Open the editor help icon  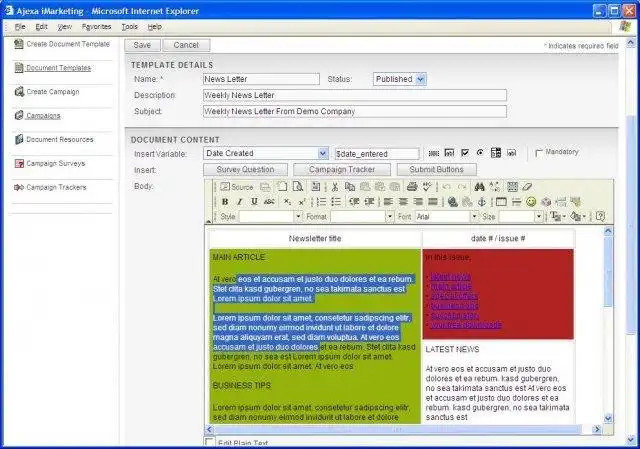coord(600,216)
